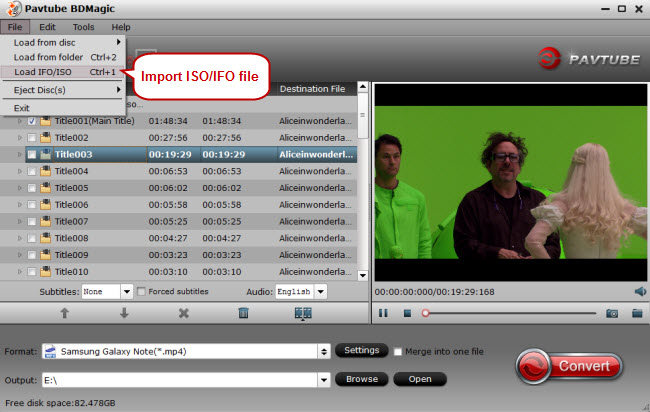
Task: Click the title list scroll down arrow
Action: 363,276
